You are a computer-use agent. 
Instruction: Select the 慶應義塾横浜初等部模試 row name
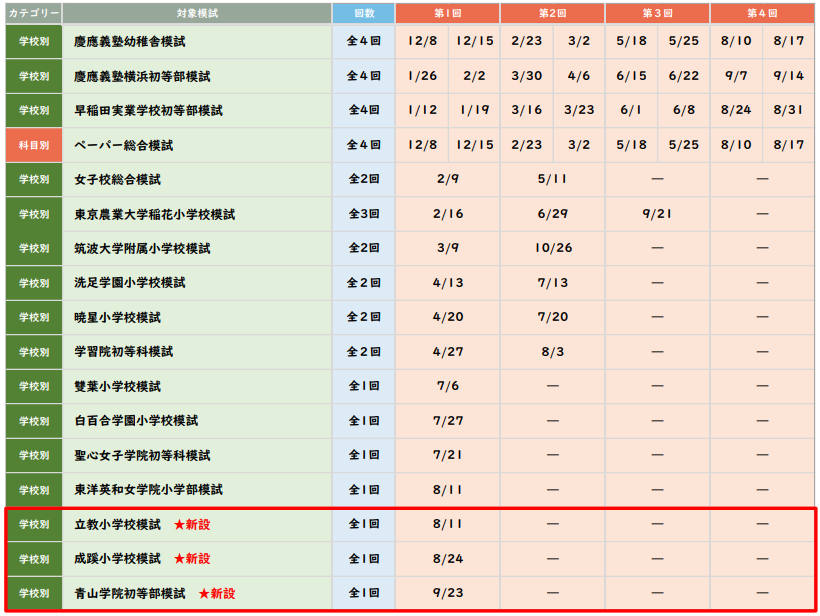point(142,76)
